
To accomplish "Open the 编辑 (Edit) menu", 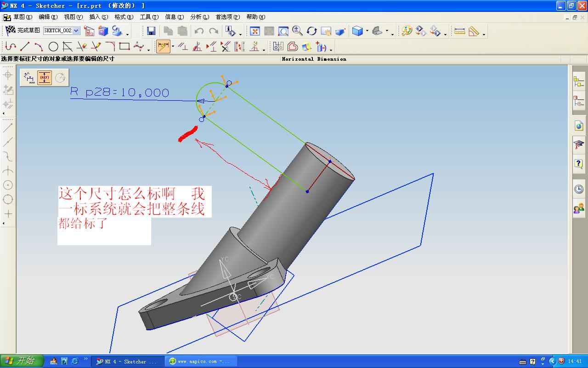I will [48, 17].
